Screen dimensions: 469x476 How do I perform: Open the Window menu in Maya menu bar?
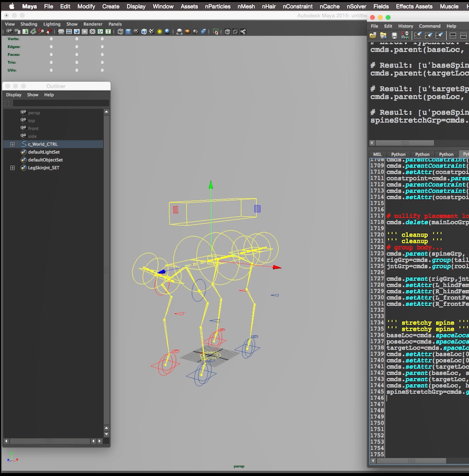pyautogui.click(x=163, y=6)
